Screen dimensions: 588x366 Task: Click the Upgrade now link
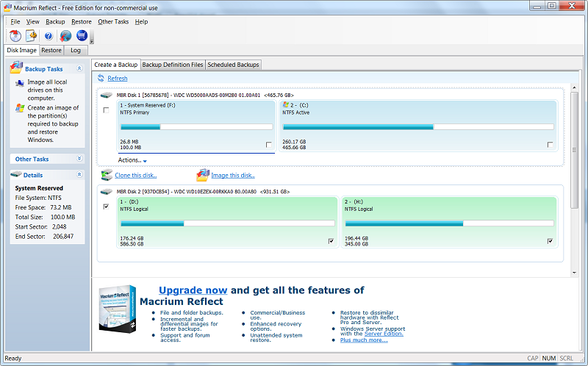(x=193, y=290)
